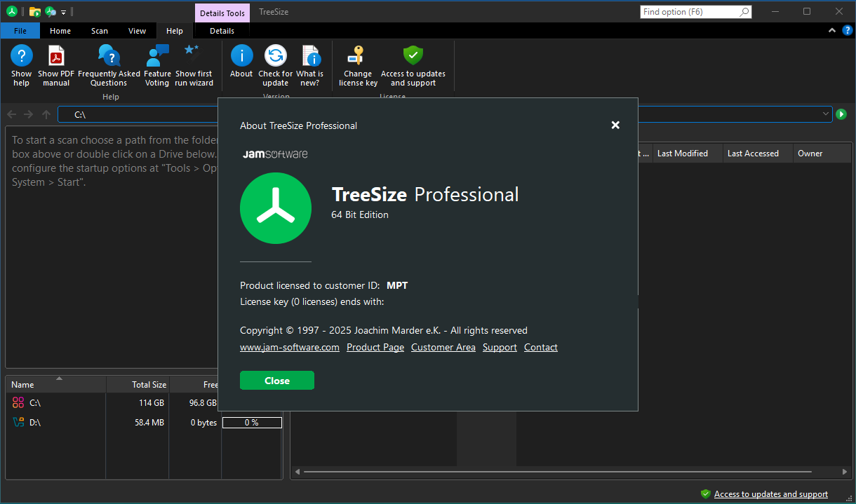Open the Contact link

(x=541, y=347)
